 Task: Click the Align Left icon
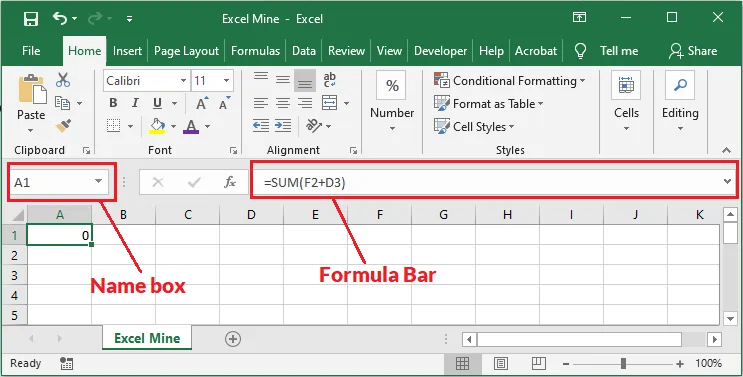pos(261,103)
